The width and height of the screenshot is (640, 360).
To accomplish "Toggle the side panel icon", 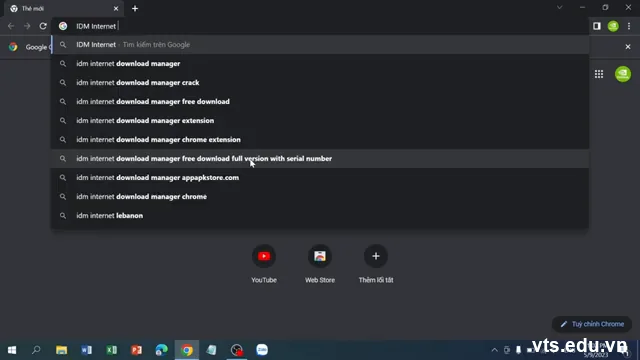I will [x=597, y=26].
